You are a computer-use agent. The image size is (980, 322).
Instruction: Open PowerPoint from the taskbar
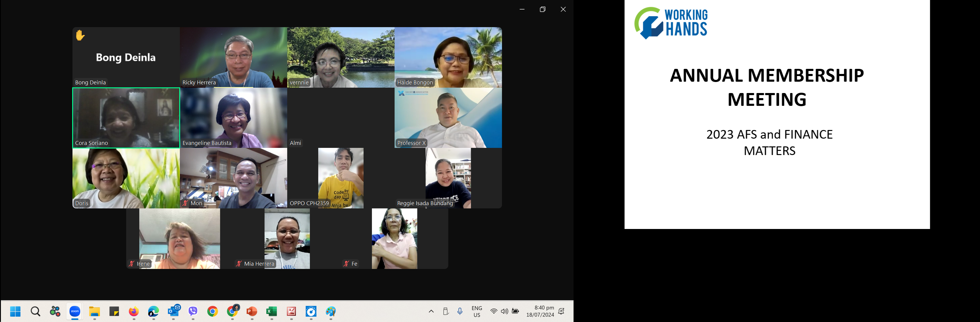pyautogui.click(x=252, y=311)
